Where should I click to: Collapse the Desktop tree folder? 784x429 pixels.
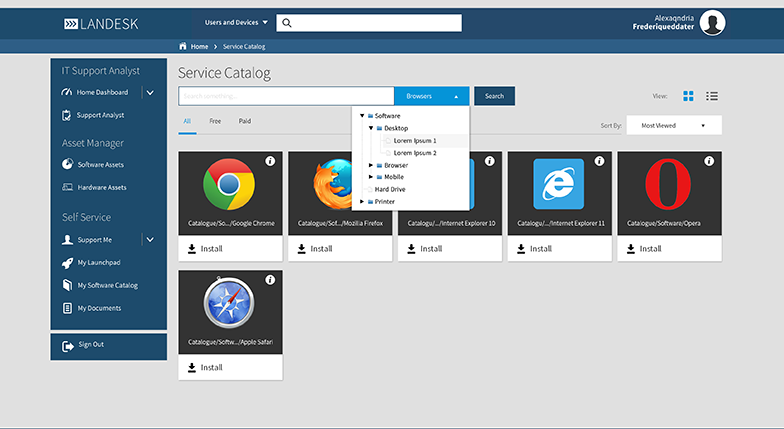point(370,128)
